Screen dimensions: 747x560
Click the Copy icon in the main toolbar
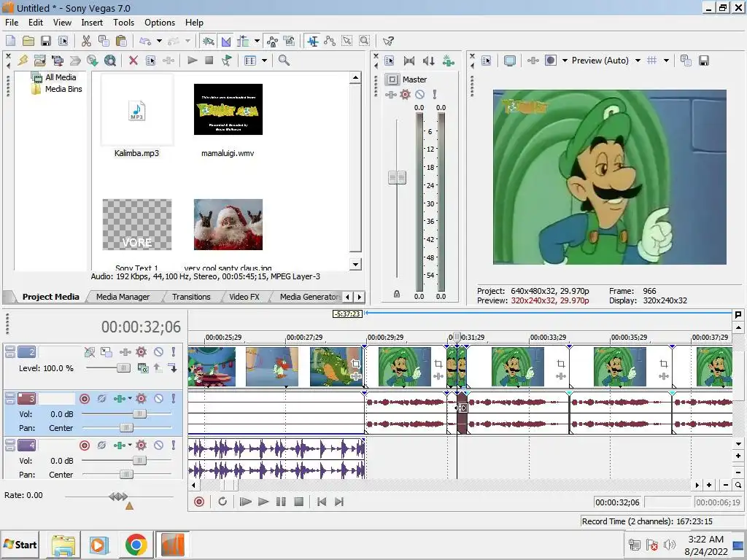click(x=104, y=41)
